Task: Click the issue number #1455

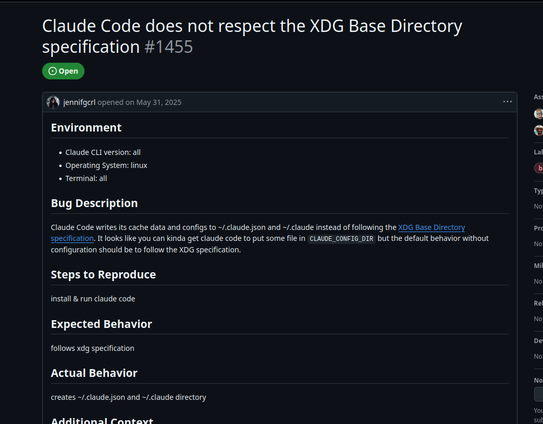Action: 169,47
